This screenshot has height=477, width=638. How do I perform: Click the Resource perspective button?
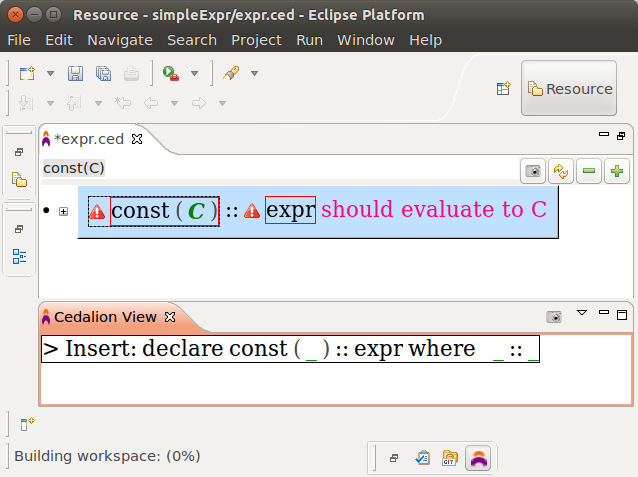[569, 89]
